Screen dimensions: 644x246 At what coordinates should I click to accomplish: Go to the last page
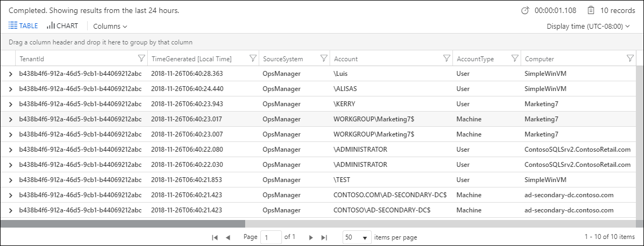(x=324, y=237)
